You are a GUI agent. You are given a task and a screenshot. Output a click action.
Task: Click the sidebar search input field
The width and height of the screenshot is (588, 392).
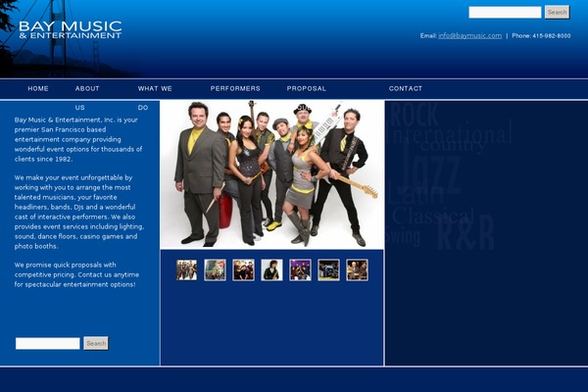48,343
